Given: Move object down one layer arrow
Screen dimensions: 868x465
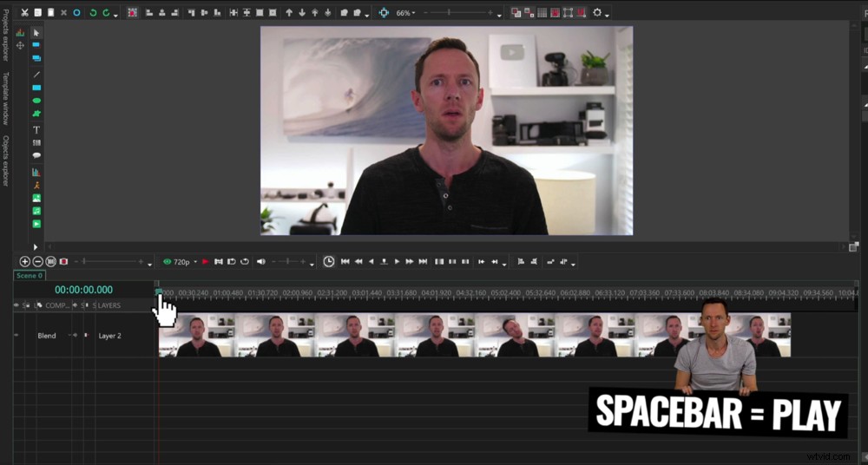Looking at the screenshot, I should [302, 12].
